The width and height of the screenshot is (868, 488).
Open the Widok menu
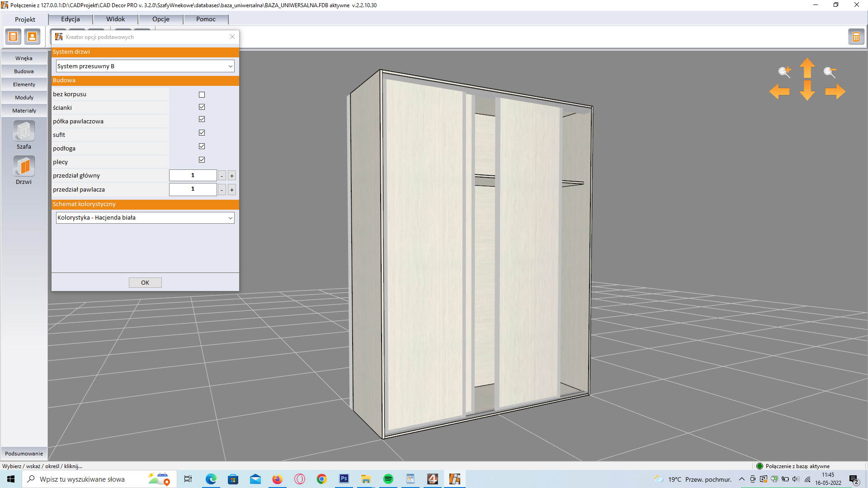point(115,19)
